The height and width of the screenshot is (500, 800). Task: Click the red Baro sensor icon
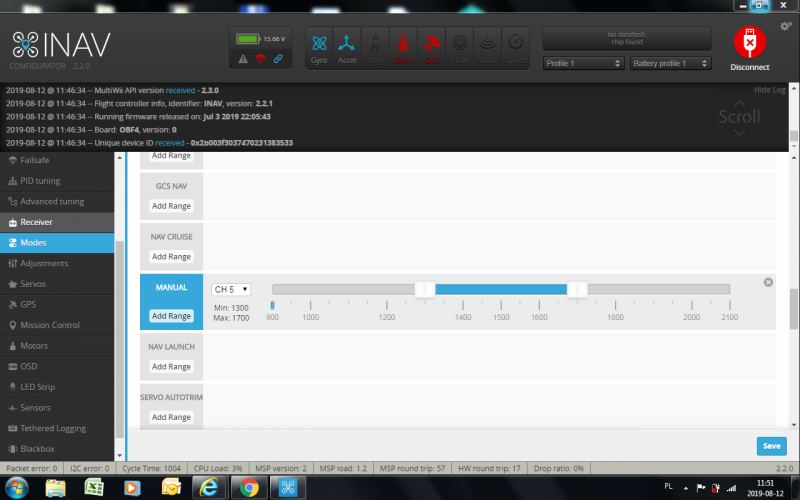[x=403, y=47]
